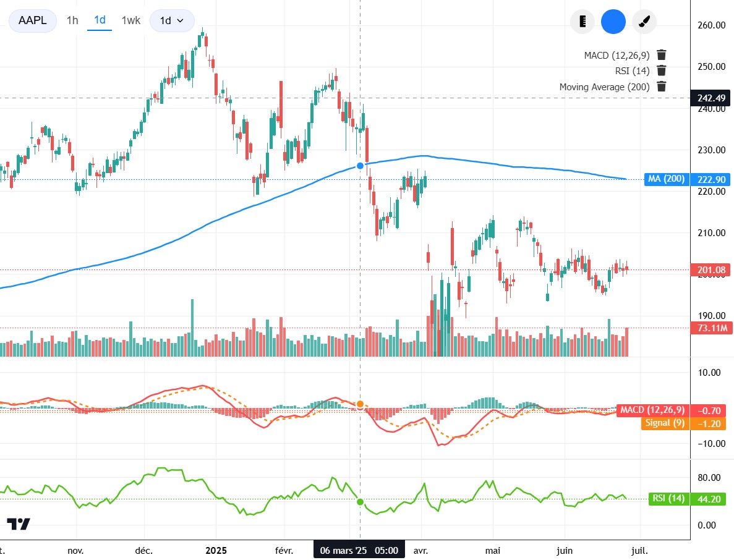Screen dimensions: 734x560
Task: Open the drawing brush tool
Action: pos(644,22)
